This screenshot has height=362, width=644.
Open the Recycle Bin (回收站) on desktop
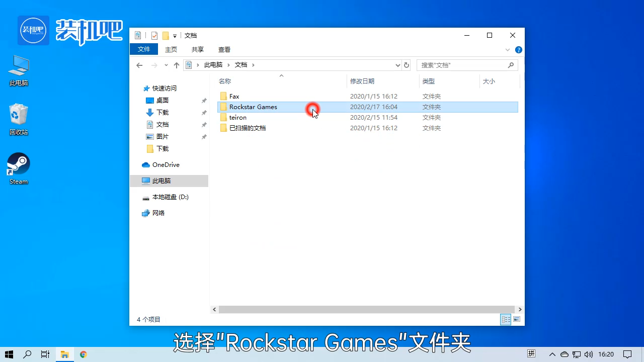tap(18, 115)
